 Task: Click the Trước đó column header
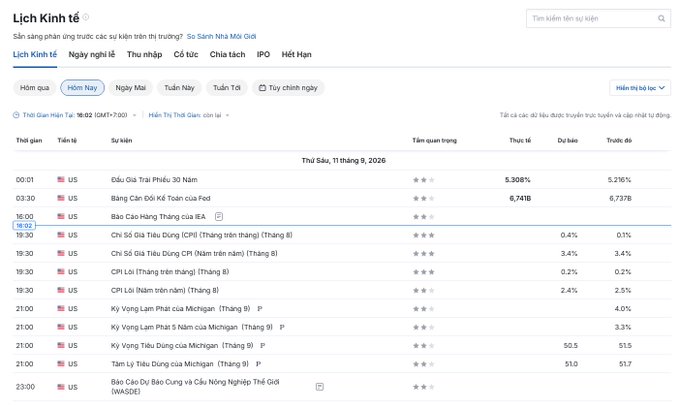(x=619, y=141)
